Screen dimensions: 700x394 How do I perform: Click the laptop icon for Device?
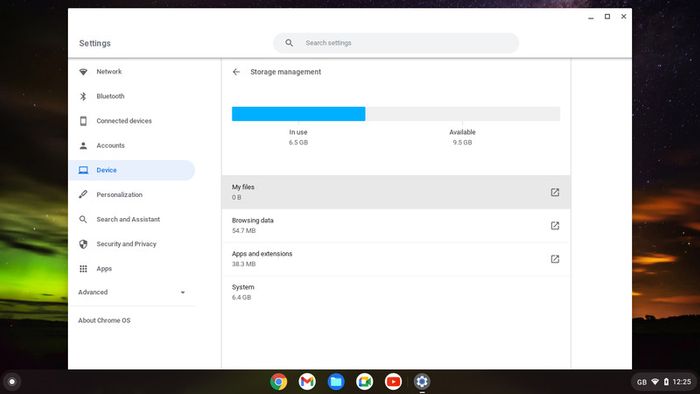click(83, 170)
